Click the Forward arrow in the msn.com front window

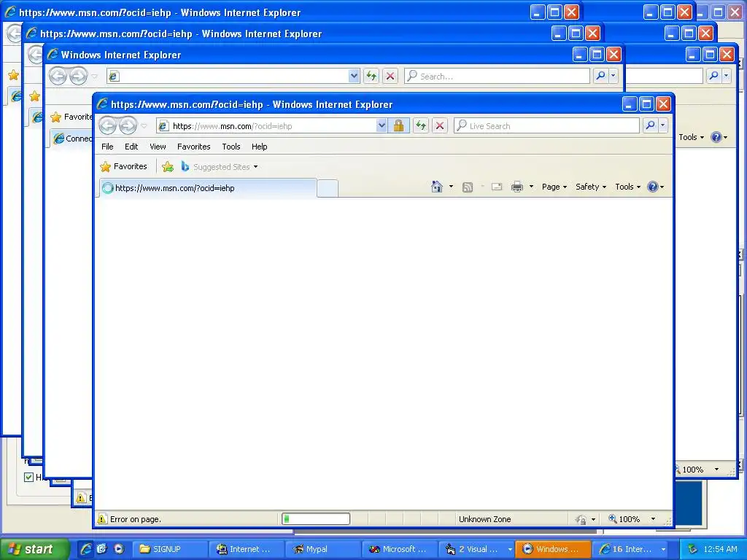point(128,125)
